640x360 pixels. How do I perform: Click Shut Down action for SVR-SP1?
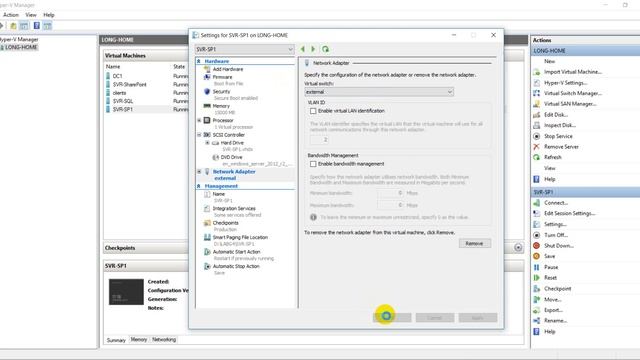click(x=559, y=246)
